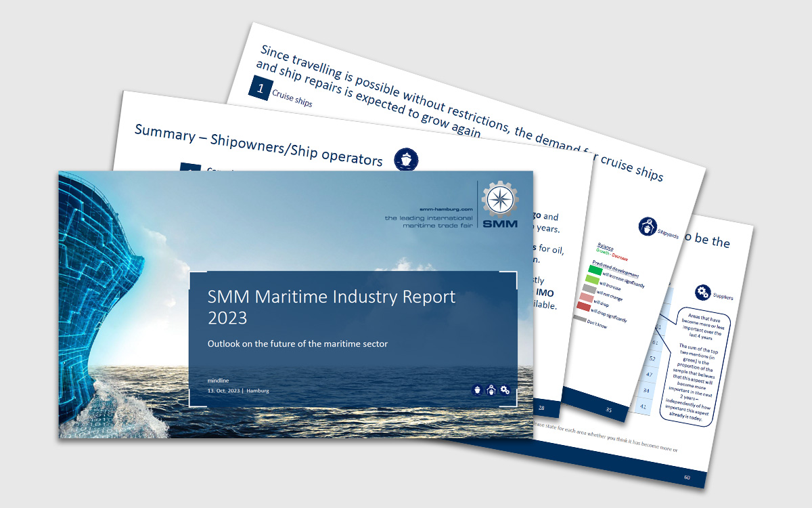Click the gears icon in the title slide footer
The width and height of the screenshot is (812, 508).
[504, 389]
